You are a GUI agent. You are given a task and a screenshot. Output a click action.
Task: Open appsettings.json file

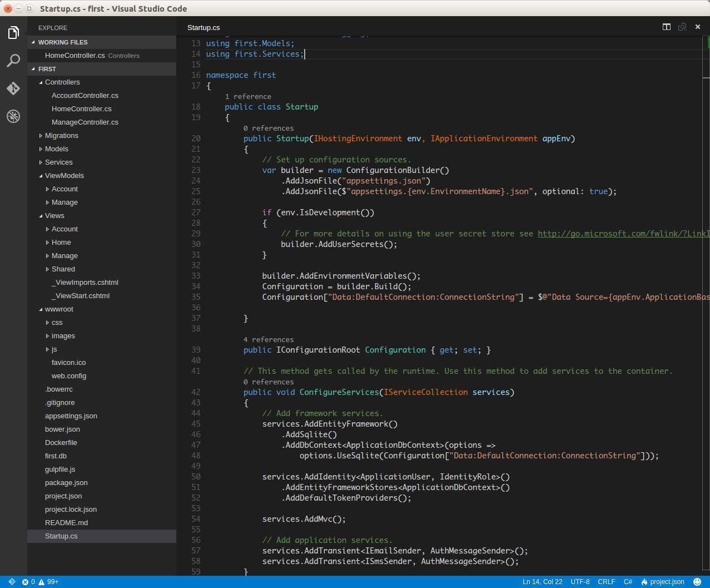point(102,416)
